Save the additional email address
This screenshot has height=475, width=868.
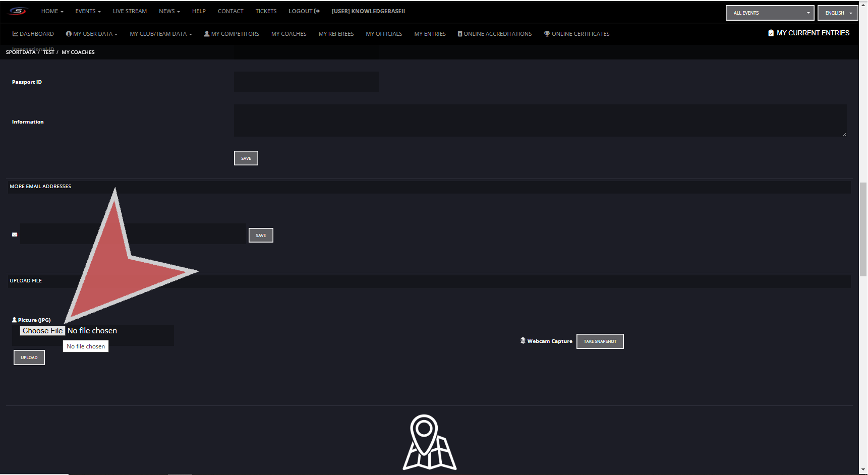(261, 235)
